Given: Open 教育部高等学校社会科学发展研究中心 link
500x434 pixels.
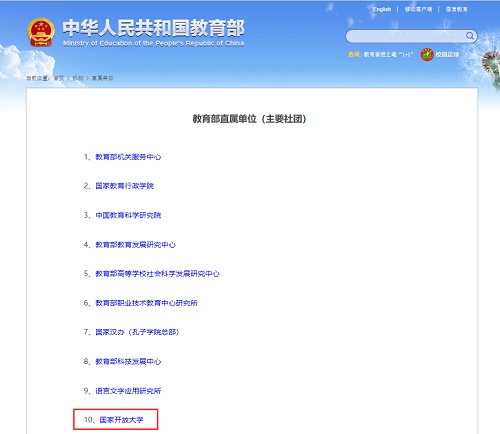Looking at the screenshot, I should [x=157, y=274].
